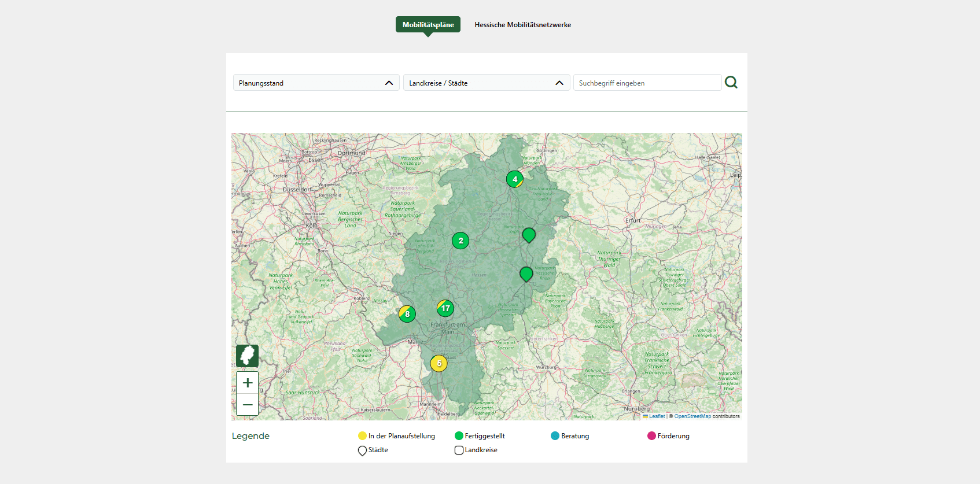Switch to the Mobilitätspläne tab

(428, 25)
